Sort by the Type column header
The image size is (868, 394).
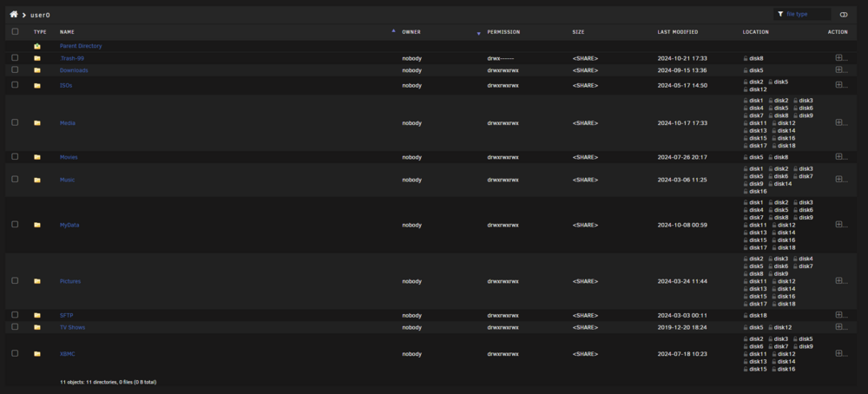tap(40, 32)
